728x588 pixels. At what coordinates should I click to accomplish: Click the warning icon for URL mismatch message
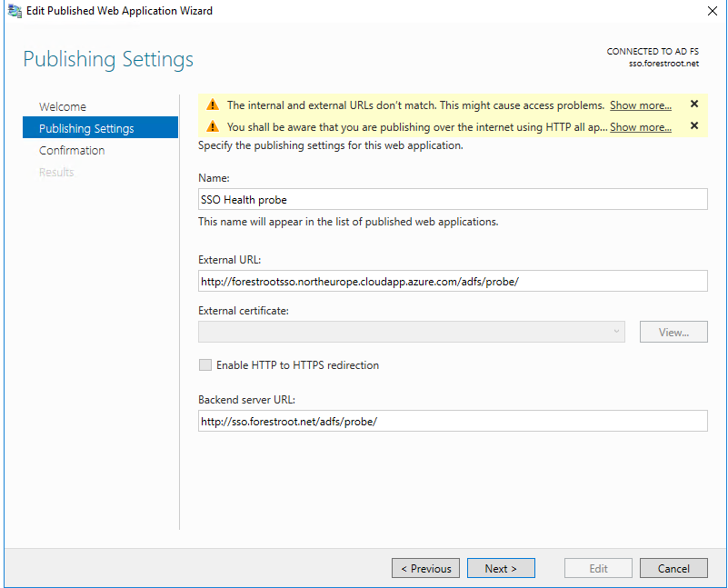213,105
